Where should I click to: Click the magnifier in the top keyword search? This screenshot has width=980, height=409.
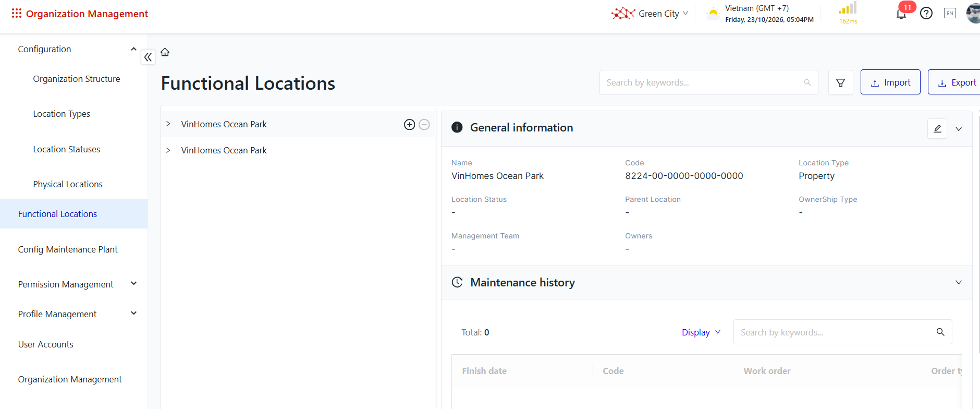[x=807, y=82]
